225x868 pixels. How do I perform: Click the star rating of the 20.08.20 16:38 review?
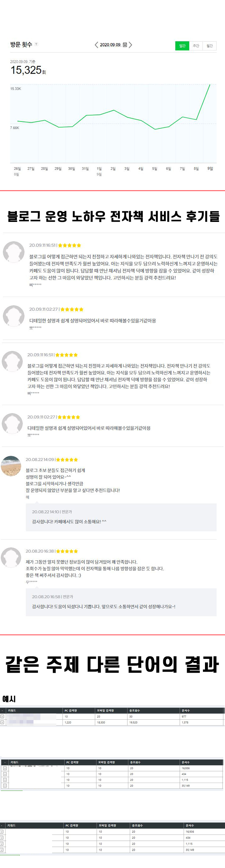[x=67, y=551]
